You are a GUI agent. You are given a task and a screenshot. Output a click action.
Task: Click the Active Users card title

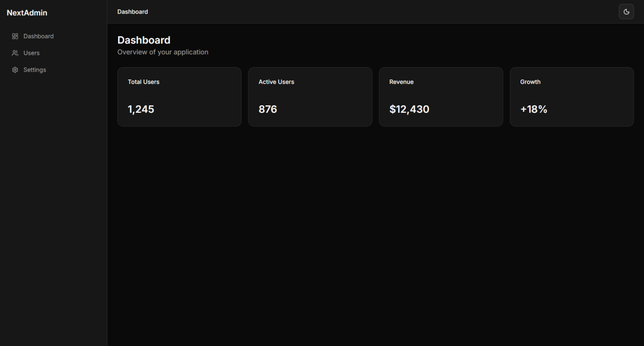(276, 82)
